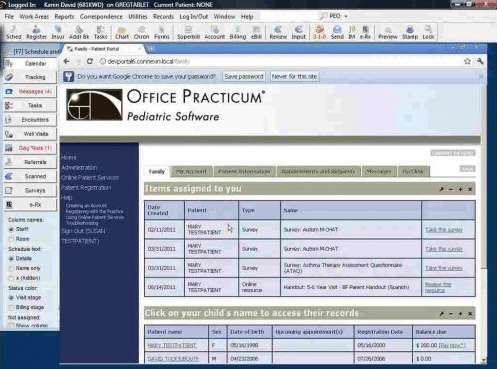Expand the child's records panel
Image resolution: width=497 pixels, height=369 pixels.
pyautogui.click(x=460, y=314)
